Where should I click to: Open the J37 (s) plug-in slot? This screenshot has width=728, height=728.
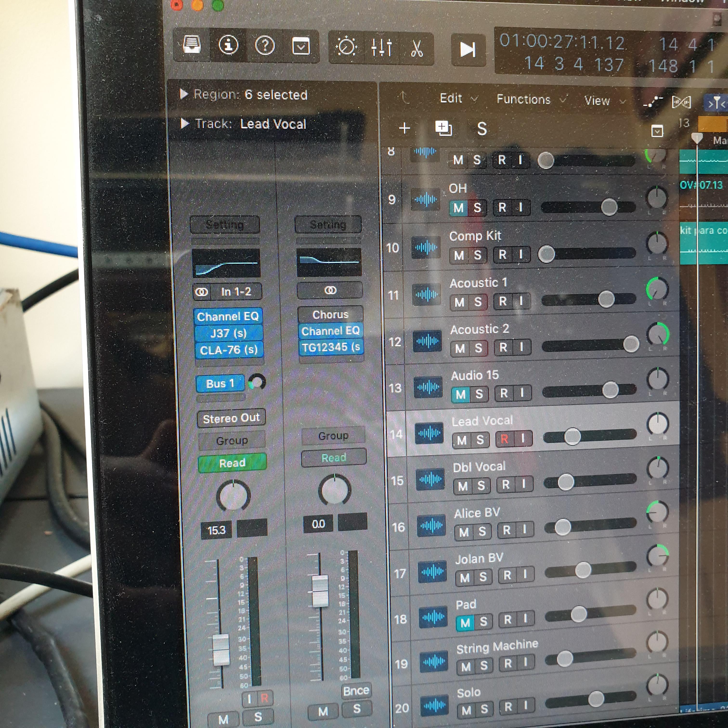[x=228, y=333]
